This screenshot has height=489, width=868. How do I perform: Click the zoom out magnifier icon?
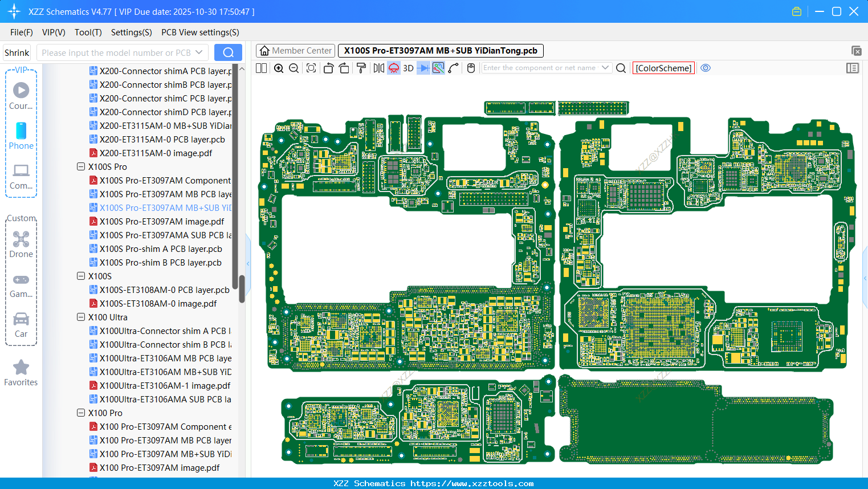point(294,68)
